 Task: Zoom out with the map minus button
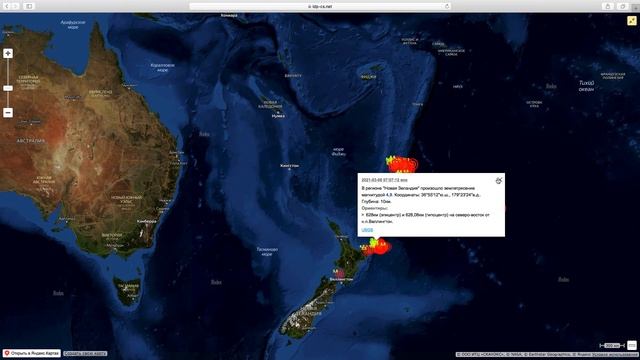8,113
